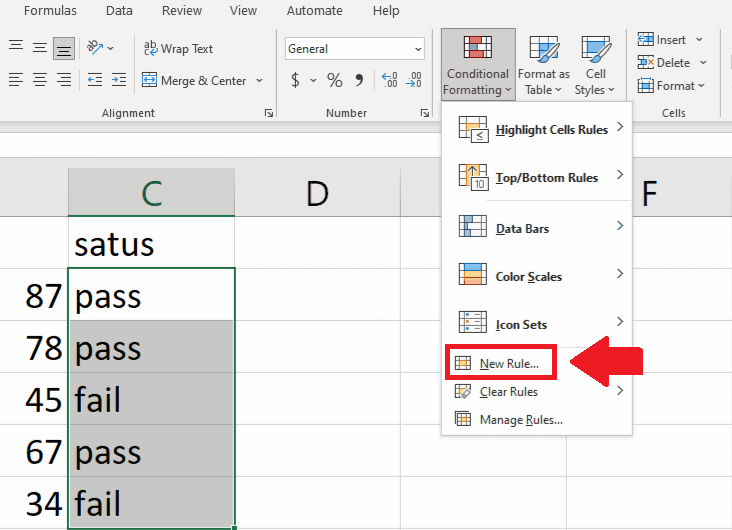Click the cell with value 87
Screen dimensions: 732x530
[34, 295]
